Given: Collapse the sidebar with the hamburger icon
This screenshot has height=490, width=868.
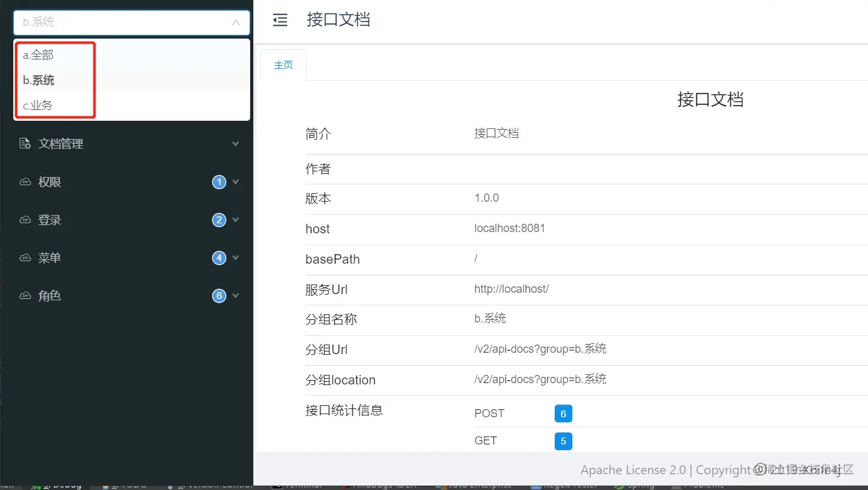Looking at the screenshot, I should pyautogui.click(x=280, y=20).
